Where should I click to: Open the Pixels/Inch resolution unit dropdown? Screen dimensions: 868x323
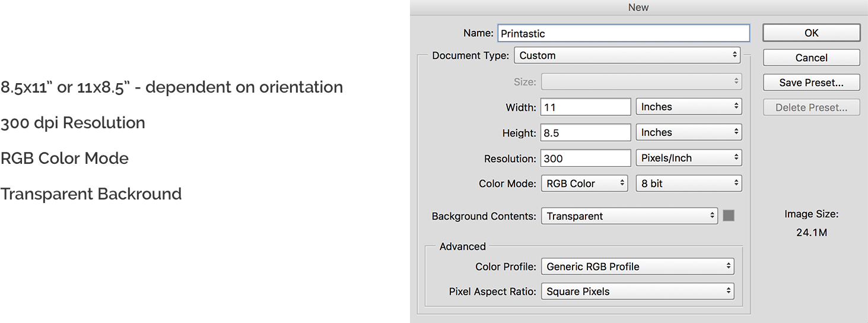(x=689, y=158)
